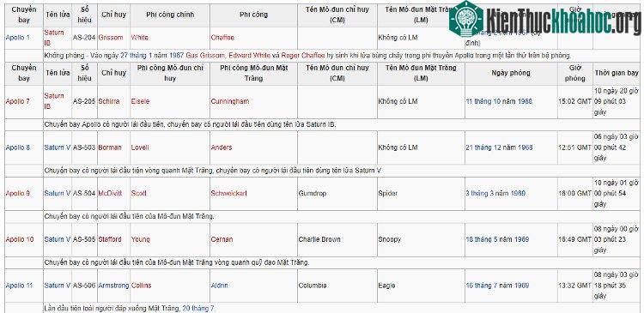
Task: Click the Thời gian bay column header
Action: [617, 74]
